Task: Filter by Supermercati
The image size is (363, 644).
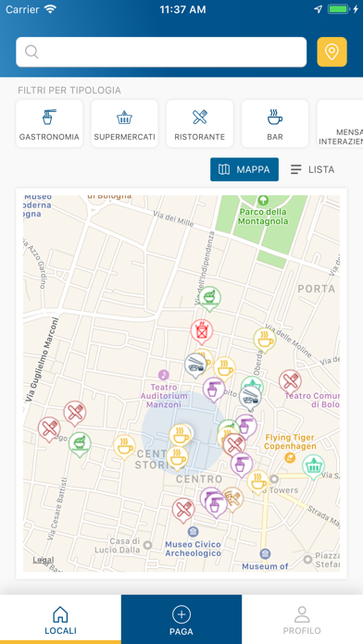Action: click(125, 124)
